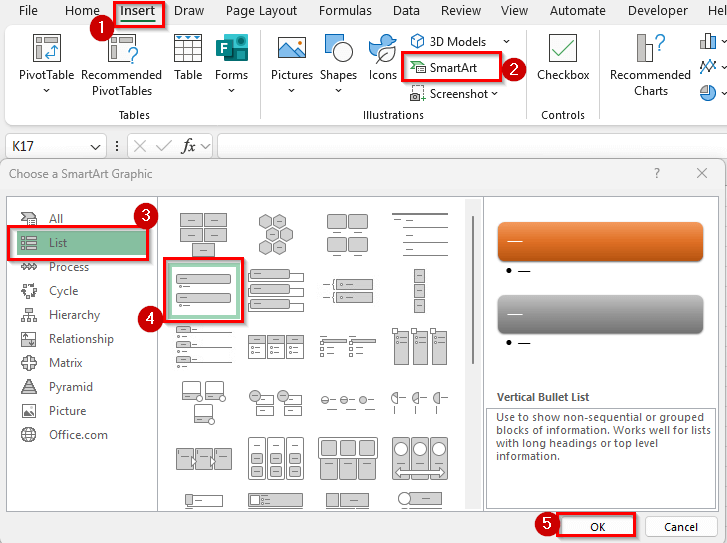Viewport: 727px width, 543px height.
Task: Choose the three-circle arrow layout thumbnail
Action: pyautogui.click(x=420, y=458)
